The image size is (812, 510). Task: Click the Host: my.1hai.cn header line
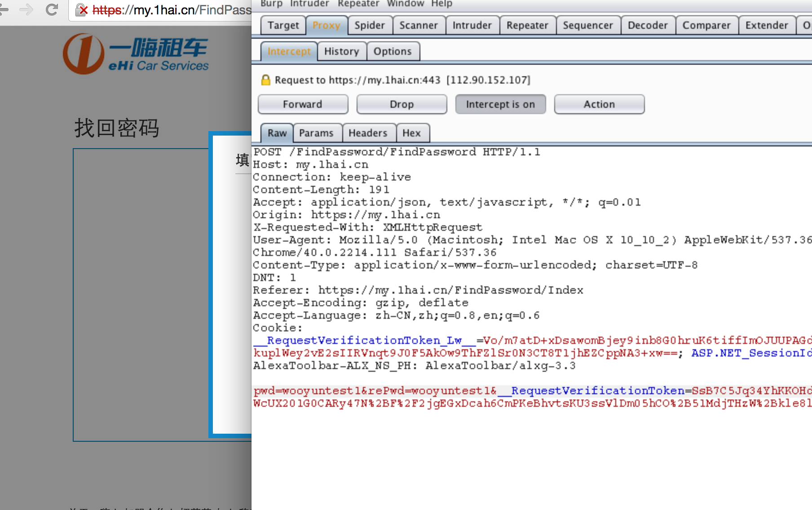tap(311, 164)
